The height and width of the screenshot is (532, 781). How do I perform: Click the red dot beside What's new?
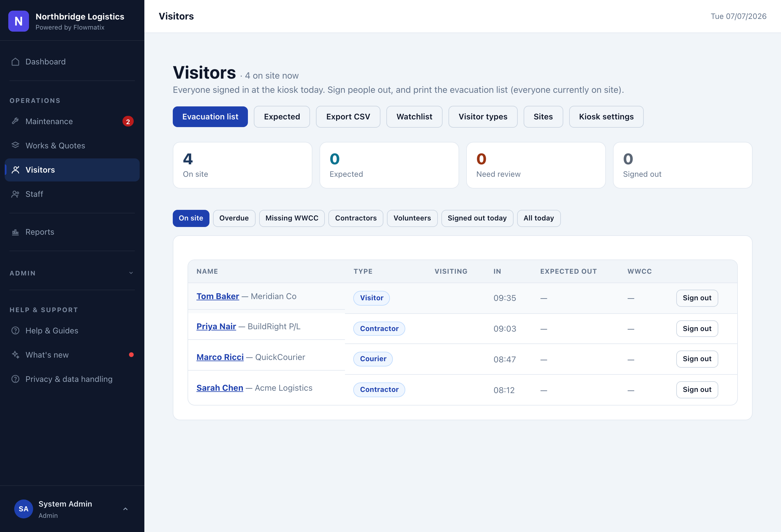[x=131, y=355]
